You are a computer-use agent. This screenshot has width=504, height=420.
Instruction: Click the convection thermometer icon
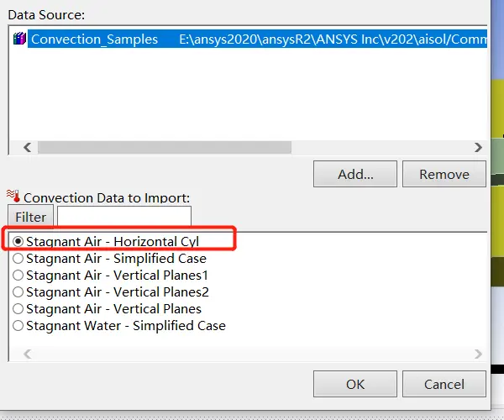pyautogui.click(x=13, y=196)
